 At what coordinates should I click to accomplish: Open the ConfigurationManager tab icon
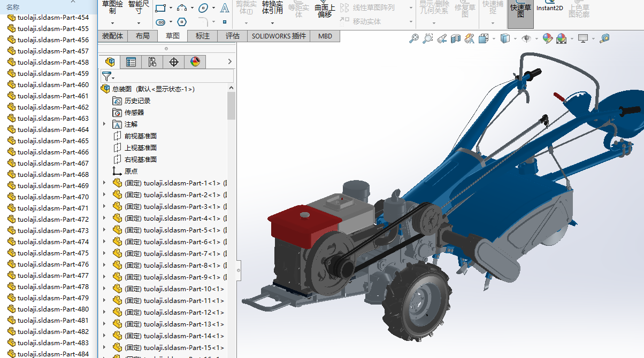coord(152,62)
